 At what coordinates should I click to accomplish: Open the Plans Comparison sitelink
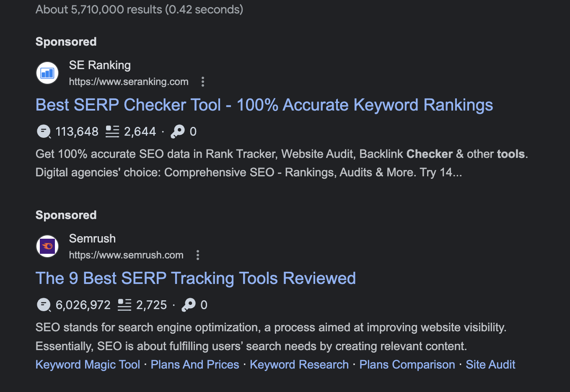(407, 364)
